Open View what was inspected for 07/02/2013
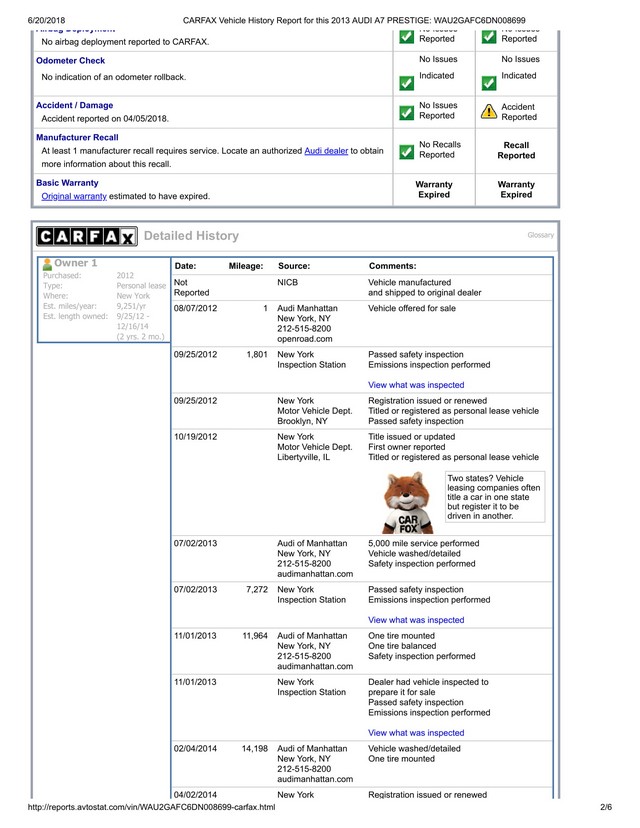 pos(416,620)
